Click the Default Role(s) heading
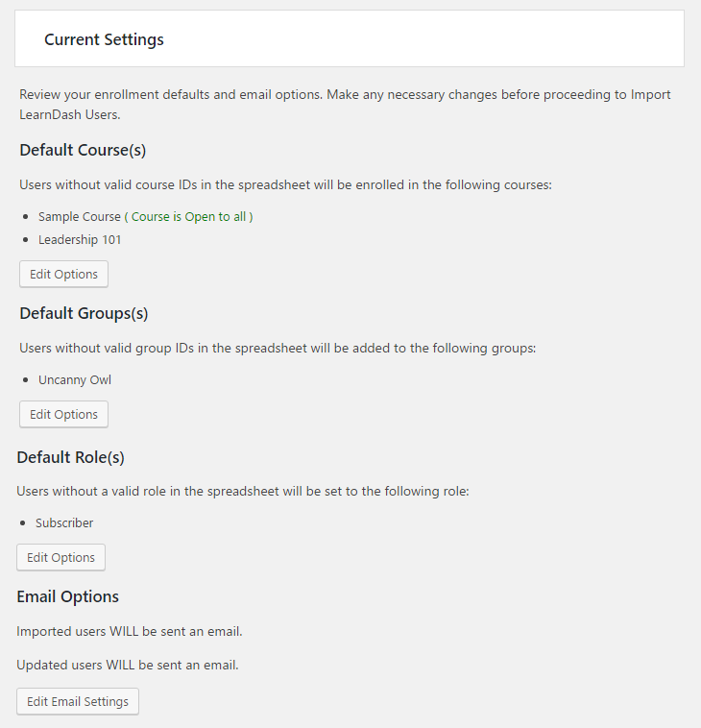Image resolution: width=701 pixels, height=728 pixels. point(71,457)
